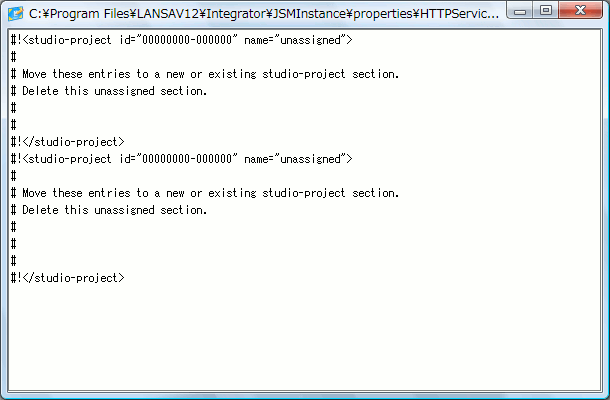
Task: Click the application icon in title bar
Action: click(x=16, y=13)
